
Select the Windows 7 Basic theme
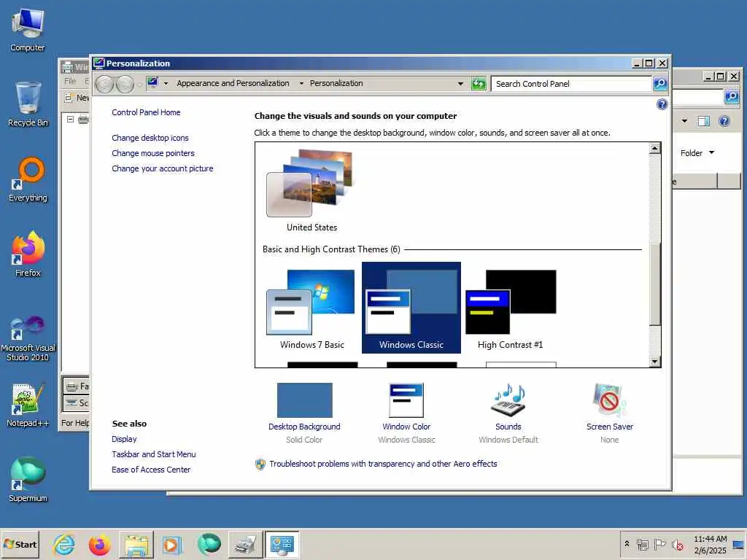[311, 308]
